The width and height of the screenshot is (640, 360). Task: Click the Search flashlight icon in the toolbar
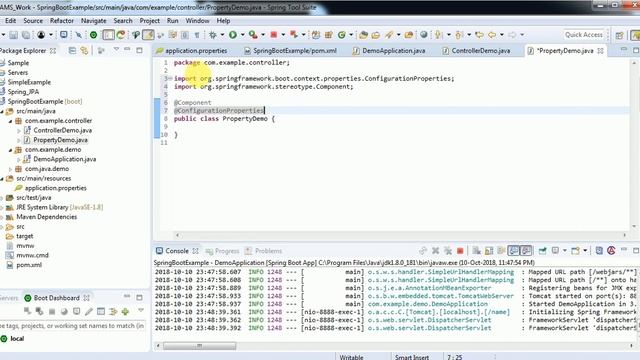pyautogui.click(x=389, y=35)
